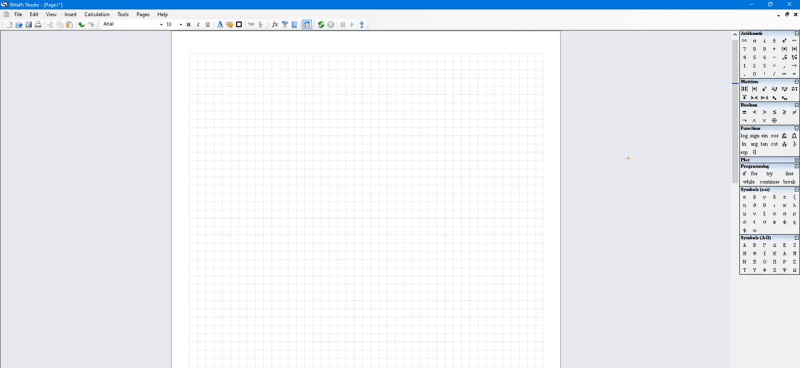Expand the Plot panel

796,160
